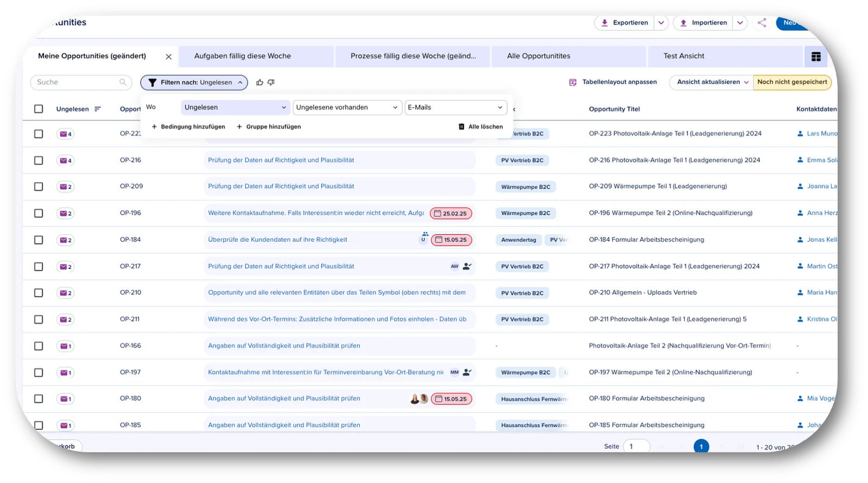Open the Importieren dropdown arrow
868x483 pixels.
[740, 23]
